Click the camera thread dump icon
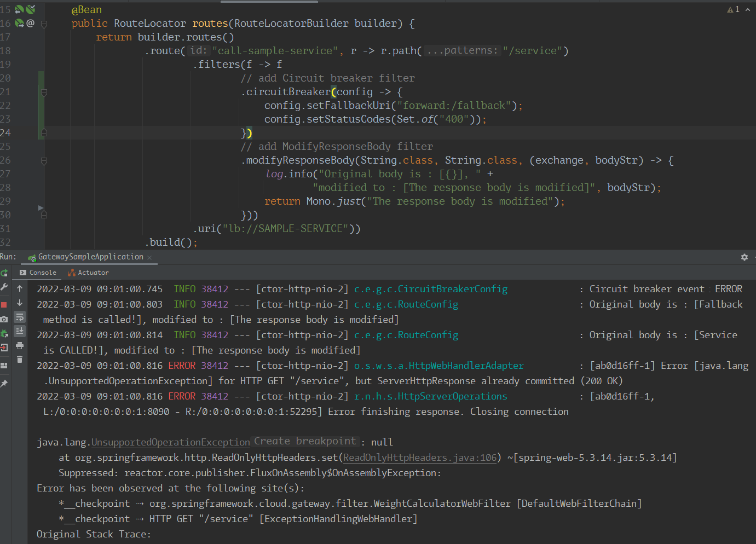 4,319
